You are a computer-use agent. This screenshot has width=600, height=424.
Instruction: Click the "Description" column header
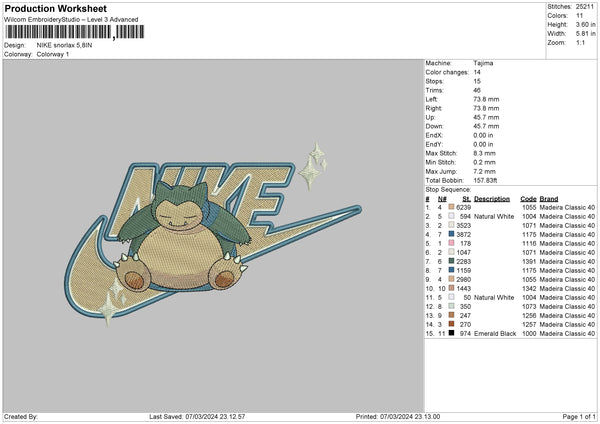[x=492, y=199]
